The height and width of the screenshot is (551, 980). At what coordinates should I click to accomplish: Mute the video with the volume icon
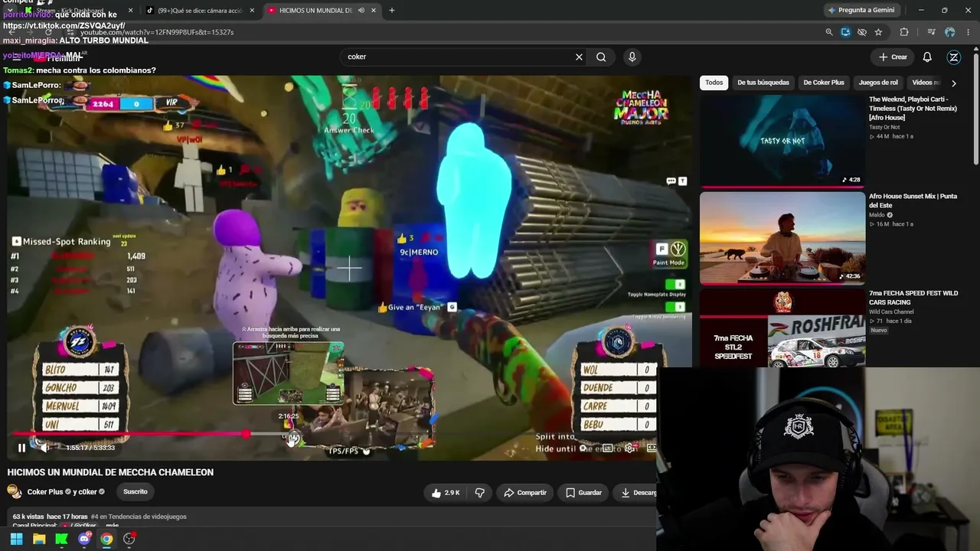[x=44, y=448]
